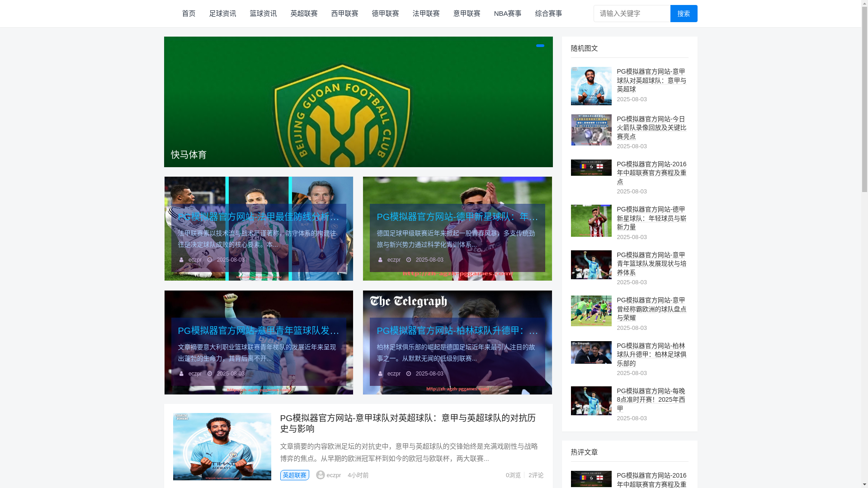Click the 搜索 search button

[684, 14]
